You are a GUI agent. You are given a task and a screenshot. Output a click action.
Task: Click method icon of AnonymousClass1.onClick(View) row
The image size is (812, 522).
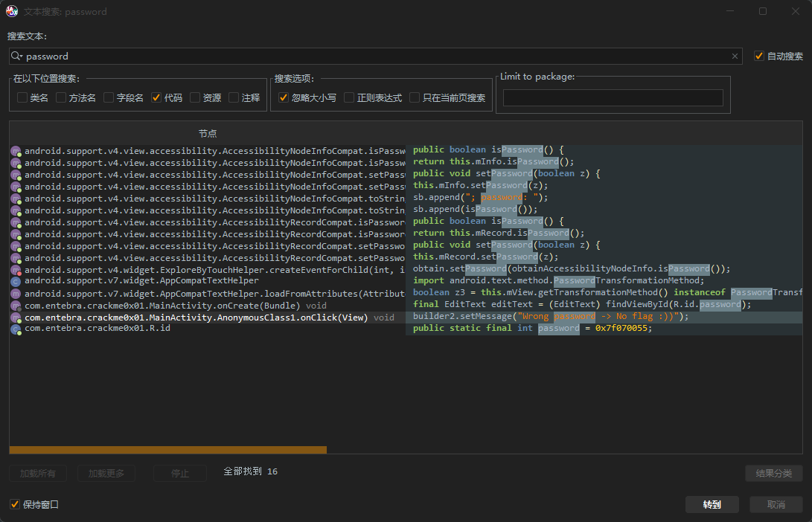pyautogui.click(x=16, y=318)
